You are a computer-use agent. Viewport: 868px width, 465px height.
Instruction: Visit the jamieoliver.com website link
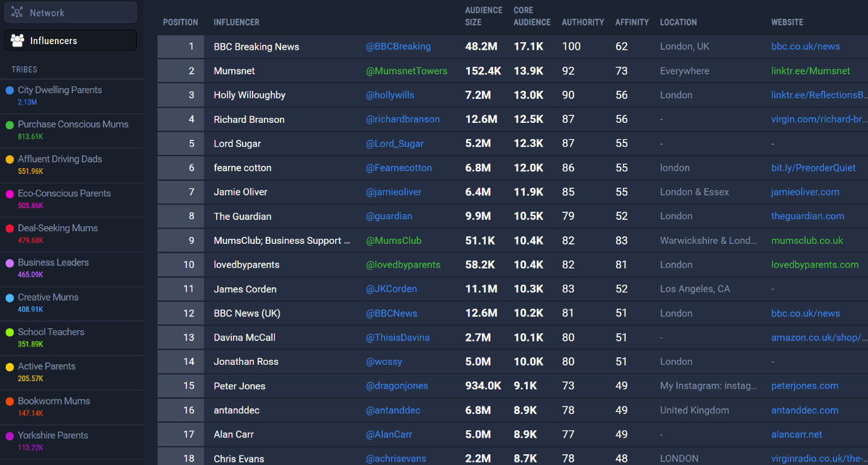coord(805,192)
